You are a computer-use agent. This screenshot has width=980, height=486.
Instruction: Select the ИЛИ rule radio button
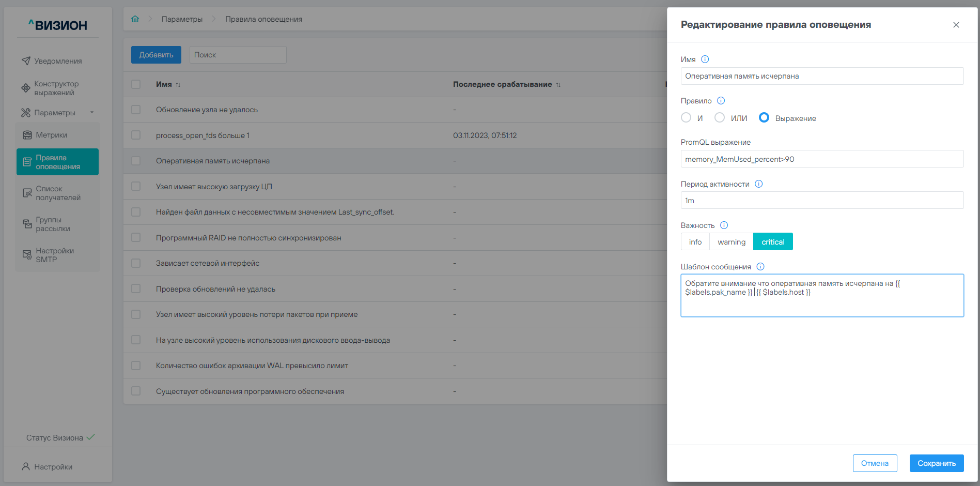click(x=719, y=118)
